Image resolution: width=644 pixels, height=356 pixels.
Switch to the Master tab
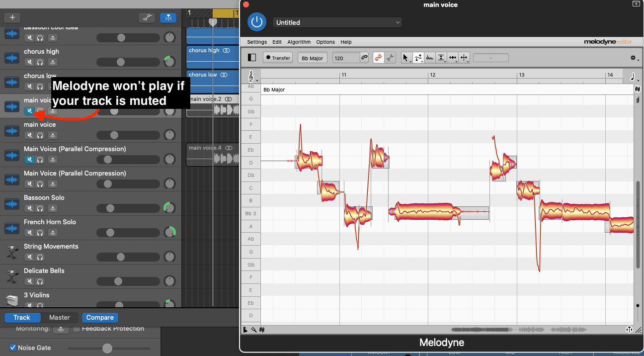coord(60,317)
